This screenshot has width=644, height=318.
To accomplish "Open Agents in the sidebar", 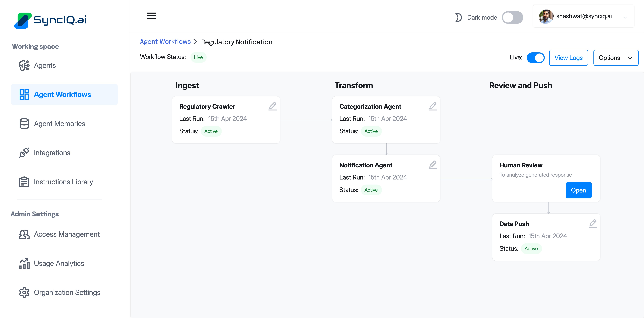I will coord(64,65).
